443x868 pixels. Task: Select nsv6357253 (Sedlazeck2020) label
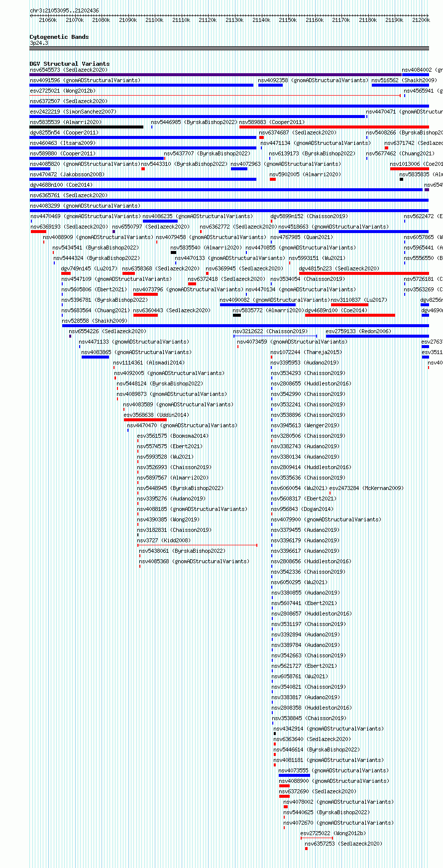[x=343, y=844]
